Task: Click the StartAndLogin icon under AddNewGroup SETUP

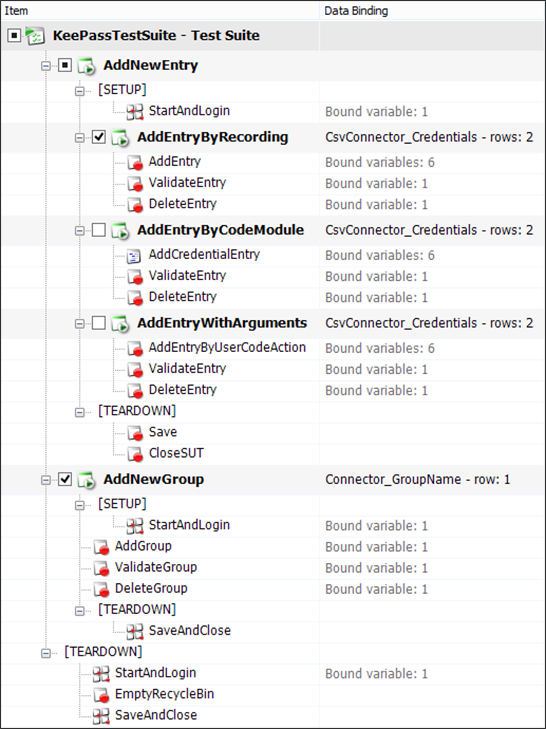Action: [135, 526]
